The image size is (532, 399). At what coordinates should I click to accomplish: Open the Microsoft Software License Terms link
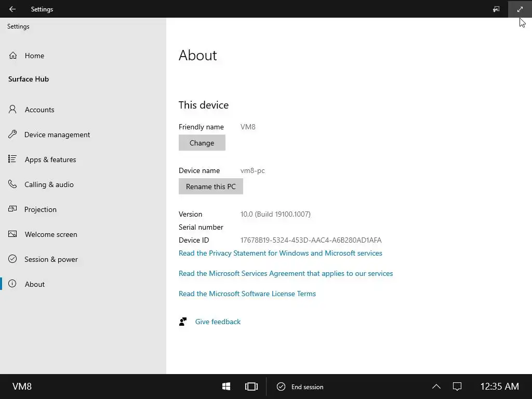(x=247, y=294)
